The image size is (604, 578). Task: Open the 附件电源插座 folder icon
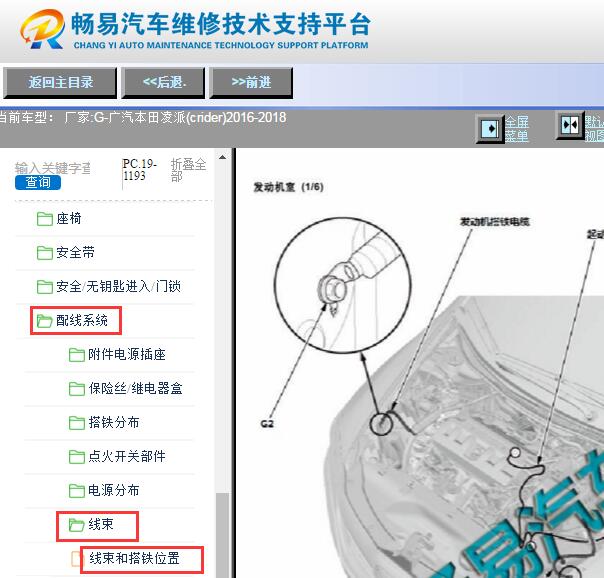[x=77, y=355]
